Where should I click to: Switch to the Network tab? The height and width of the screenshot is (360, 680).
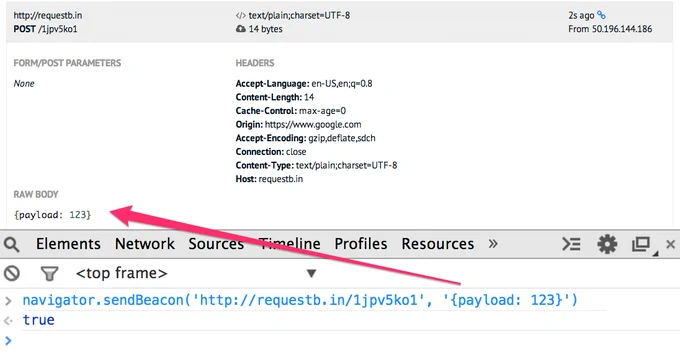(x=144, y=244)
